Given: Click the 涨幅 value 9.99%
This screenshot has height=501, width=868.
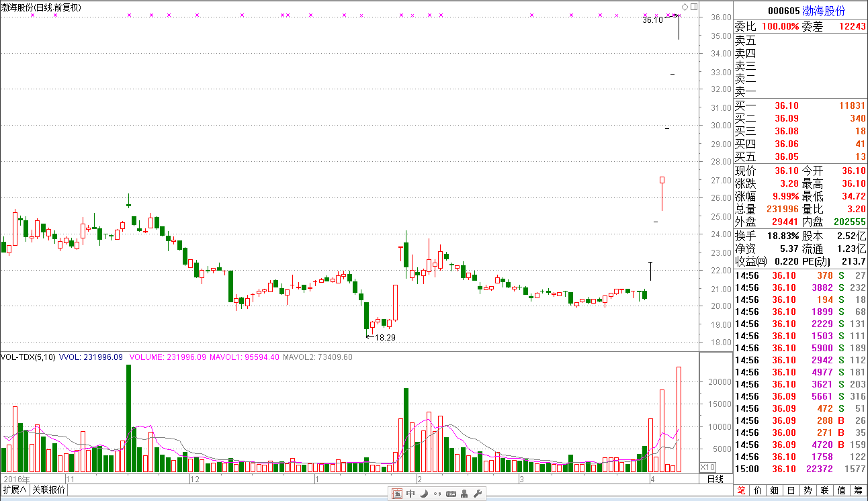Looking at the screenshot, I should pos(785,197).
